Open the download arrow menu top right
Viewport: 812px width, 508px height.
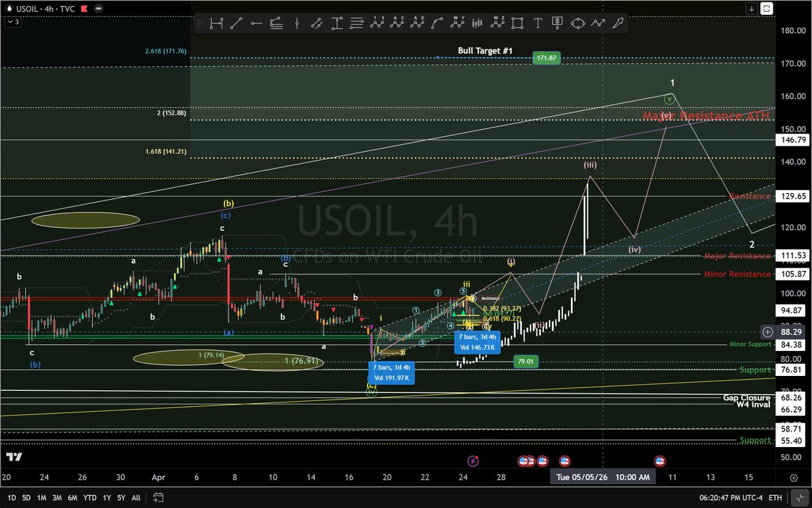point(751,7)
